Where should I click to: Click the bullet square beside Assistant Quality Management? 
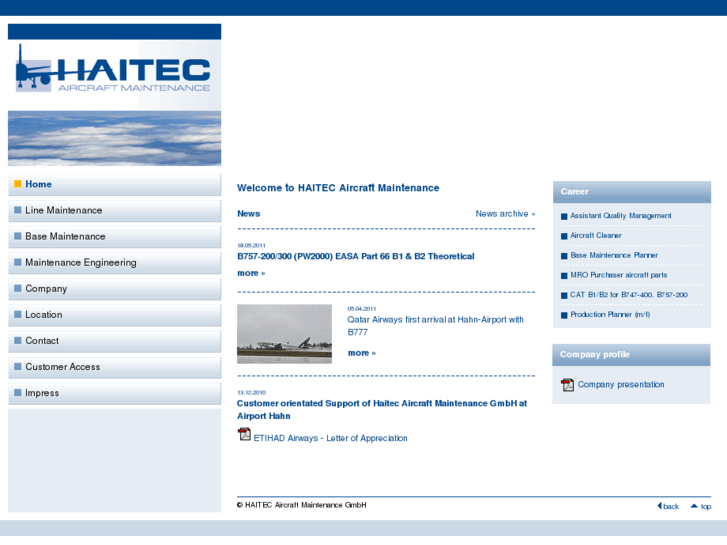(x=564, y=216)
